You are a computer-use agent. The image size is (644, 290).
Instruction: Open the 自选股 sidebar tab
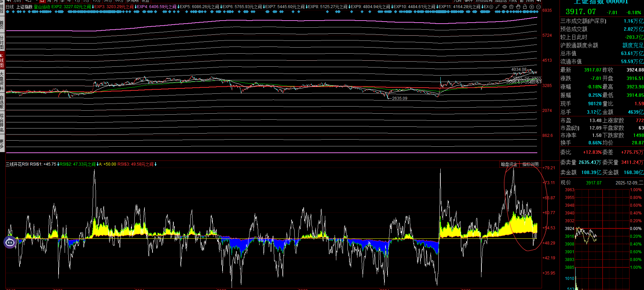2,102
